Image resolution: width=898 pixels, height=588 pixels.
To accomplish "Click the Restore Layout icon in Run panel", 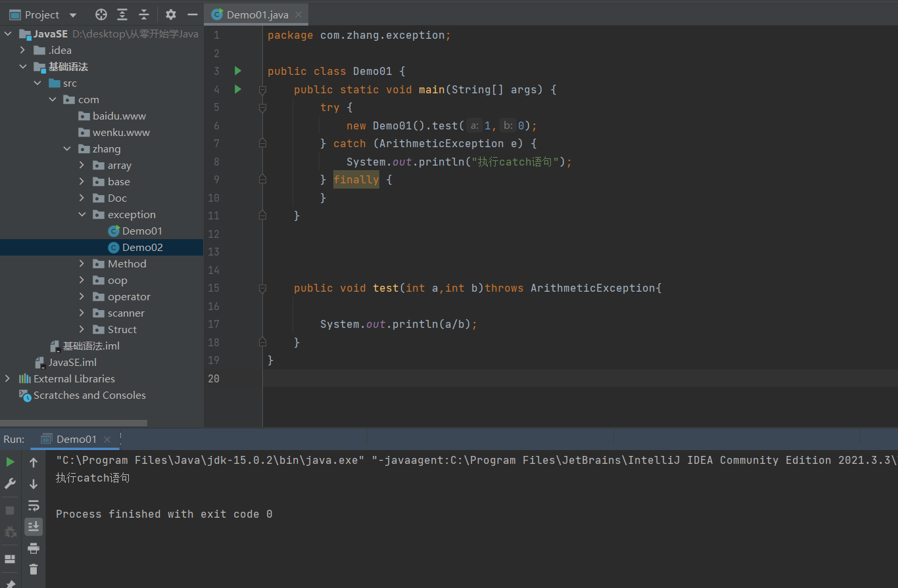I will pyautogui.click(x=10, y=559).
